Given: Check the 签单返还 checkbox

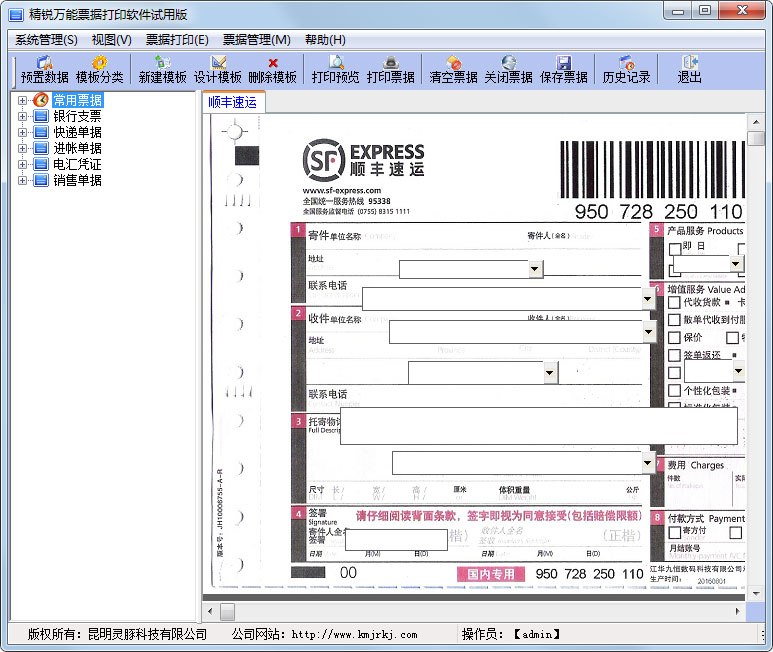Looking at the screenshot, I should click(x=674, y=355).
